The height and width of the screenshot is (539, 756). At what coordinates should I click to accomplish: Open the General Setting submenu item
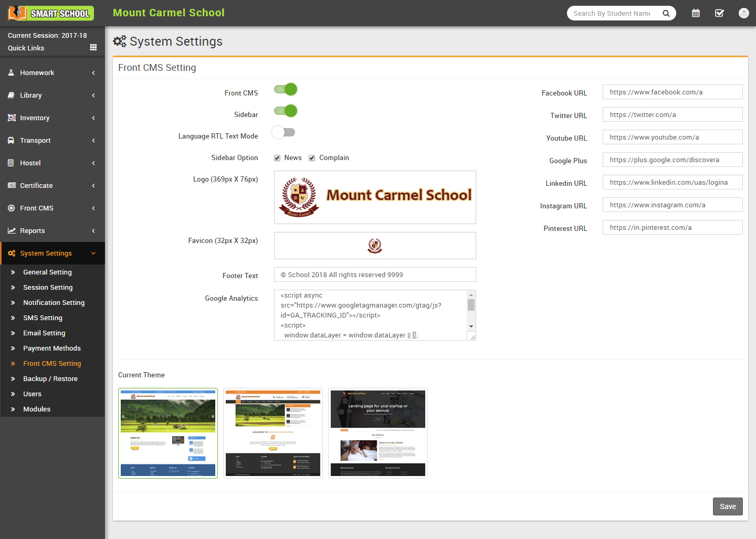(47, 272)
